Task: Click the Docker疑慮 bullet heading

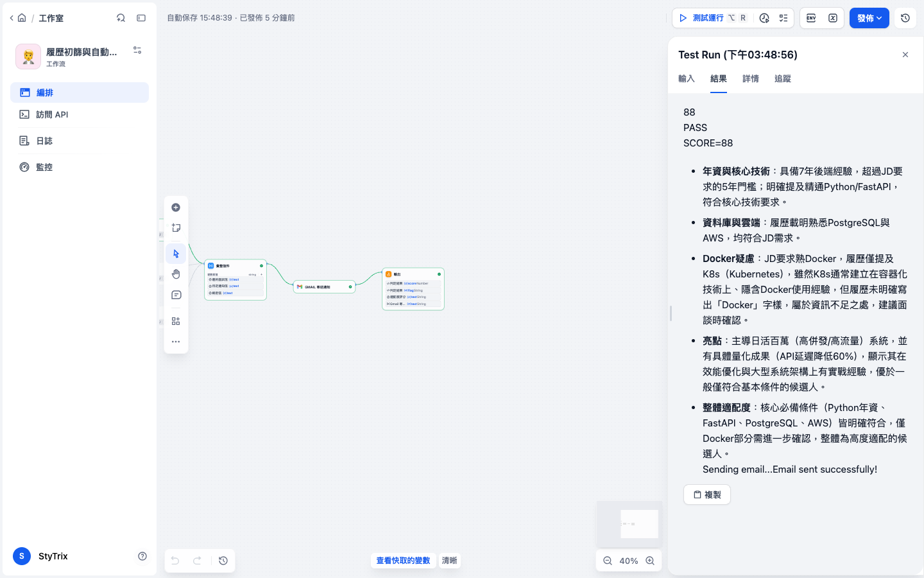Action: [x=728, y=259]
